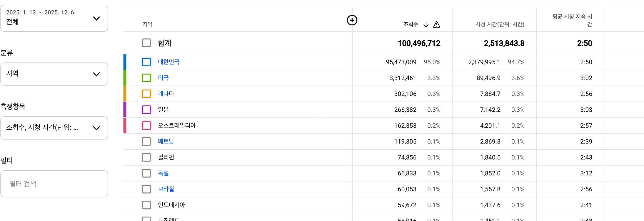Click the plus icon to add a comparison metric

coord(352,20)
